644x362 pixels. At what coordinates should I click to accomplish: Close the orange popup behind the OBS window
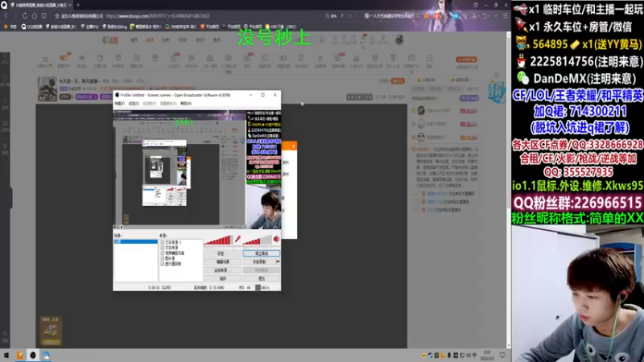point(293,146)
